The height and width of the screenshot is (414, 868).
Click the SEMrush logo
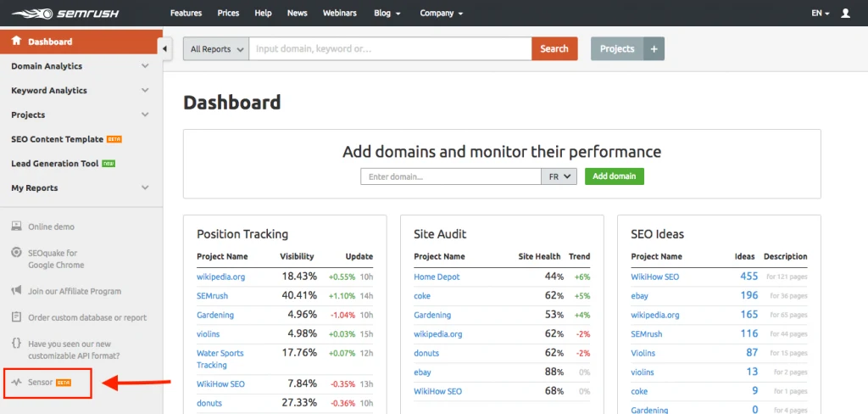coord(64,13)
